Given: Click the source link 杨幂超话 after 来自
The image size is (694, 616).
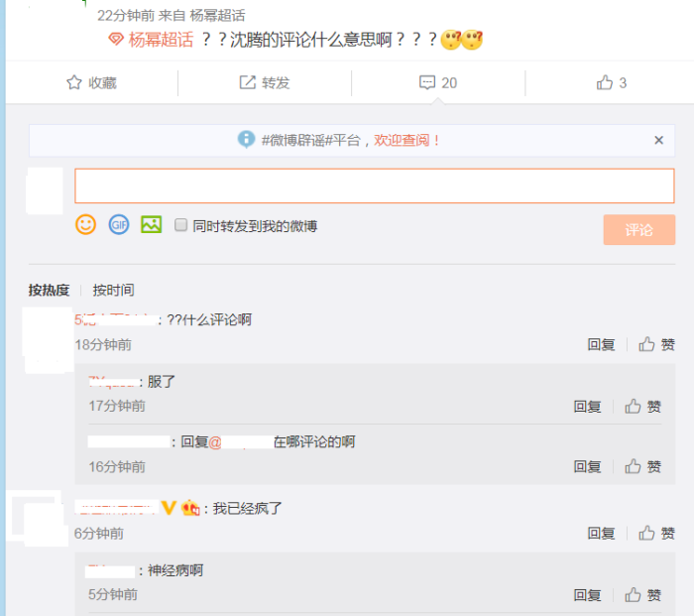Looking at the screenshot, I should [x=217, y=16].
